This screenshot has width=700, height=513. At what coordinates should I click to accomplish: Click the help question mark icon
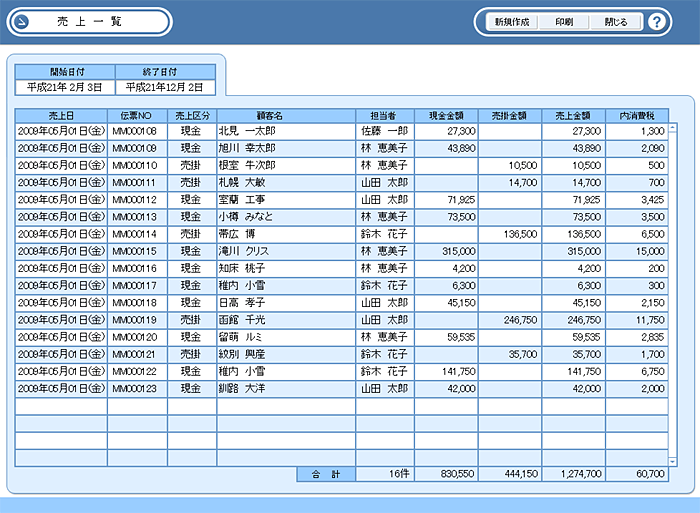tap(656, 22)
